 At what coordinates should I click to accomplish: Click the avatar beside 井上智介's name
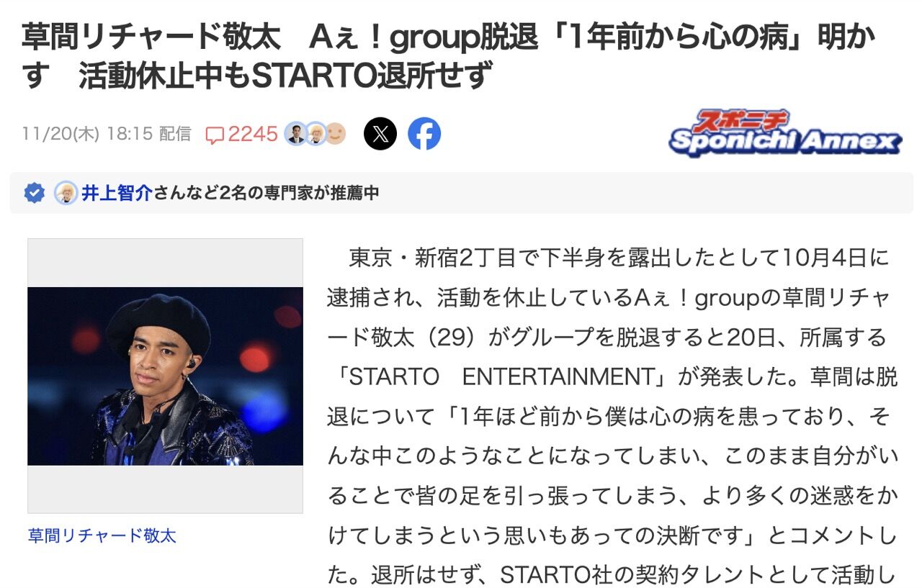tap(66, 193)
